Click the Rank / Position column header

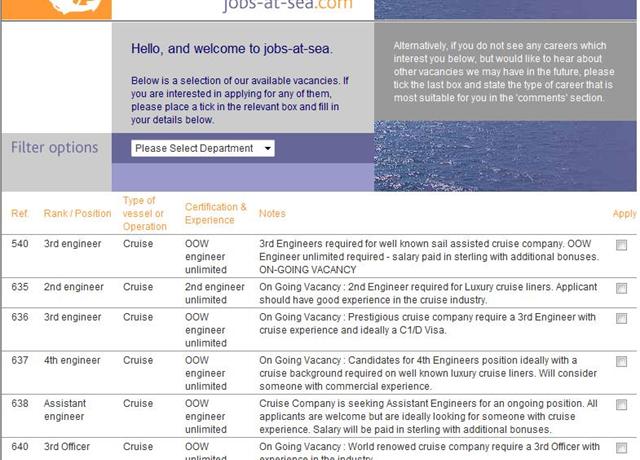tap(78, 213)
